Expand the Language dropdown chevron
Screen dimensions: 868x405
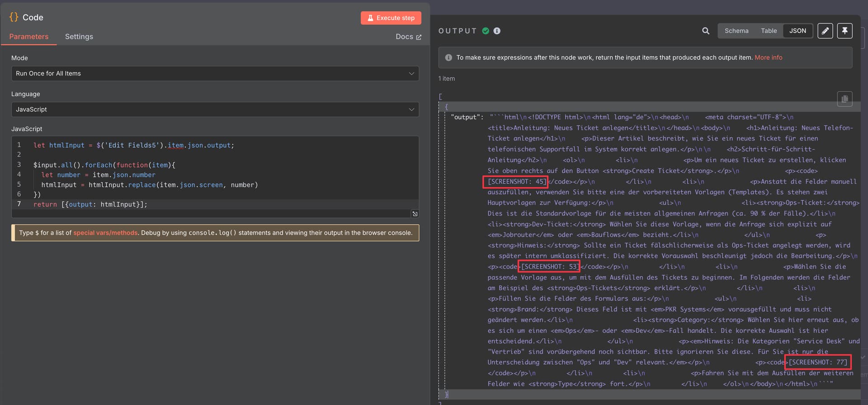click(411, 109)
